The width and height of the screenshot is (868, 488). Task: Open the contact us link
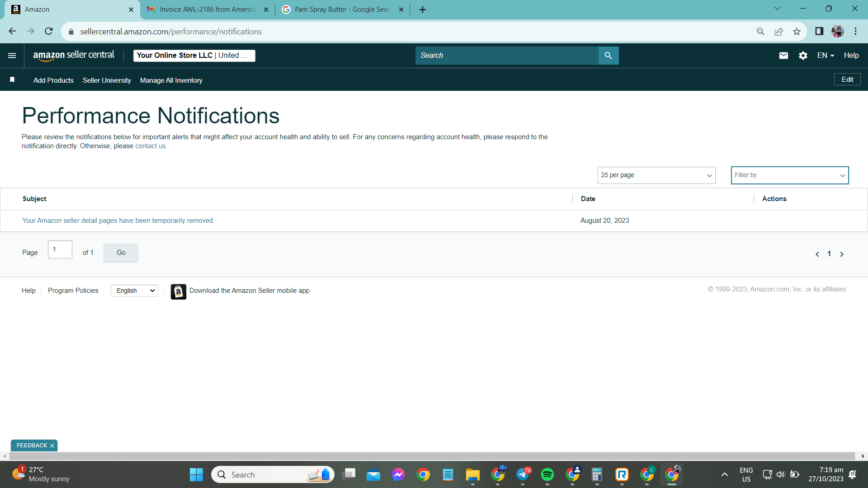pyautogui.click(x=151, y=146)
